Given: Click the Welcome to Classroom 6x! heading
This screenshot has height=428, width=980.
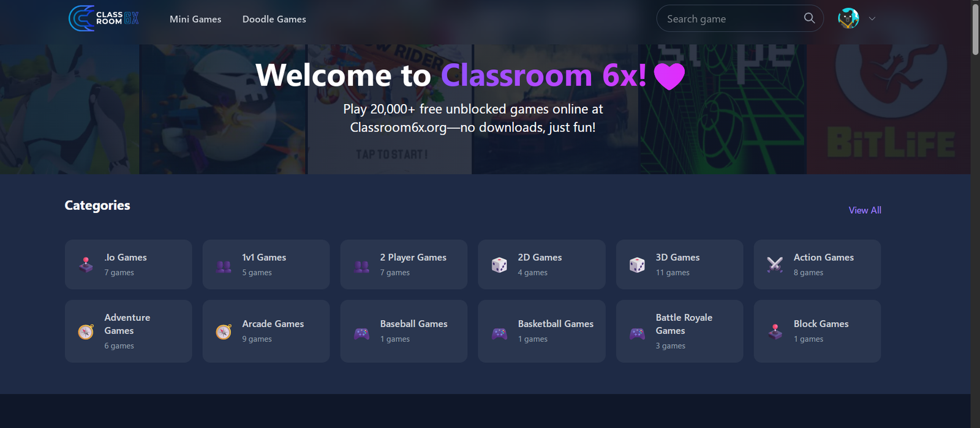Looking at the screenshot, I should pos(451,75).
